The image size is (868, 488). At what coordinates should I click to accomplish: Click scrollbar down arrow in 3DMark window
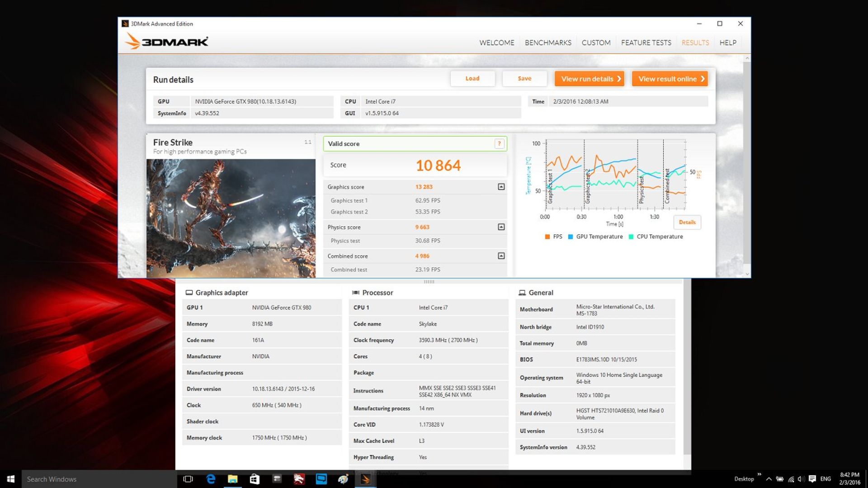point(747,274)
